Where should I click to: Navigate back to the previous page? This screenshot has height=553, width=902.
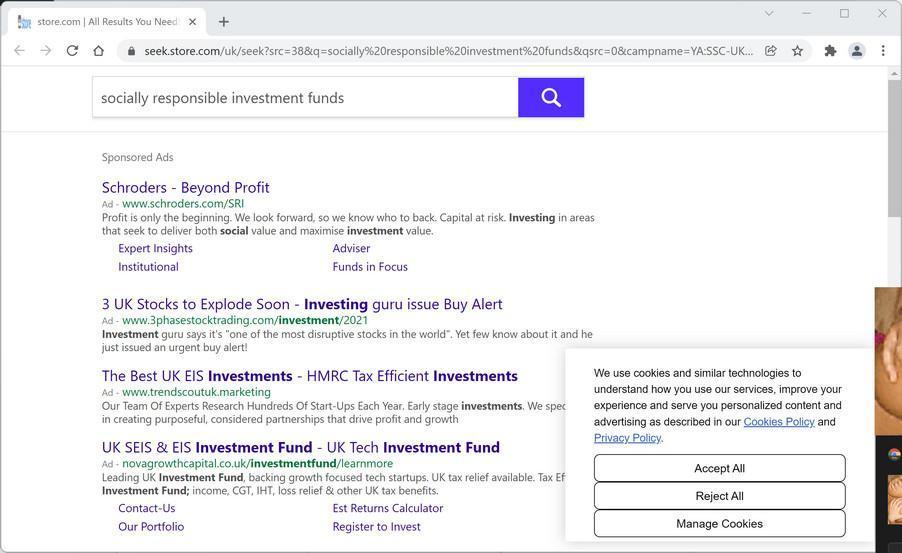tap(19, 51)
